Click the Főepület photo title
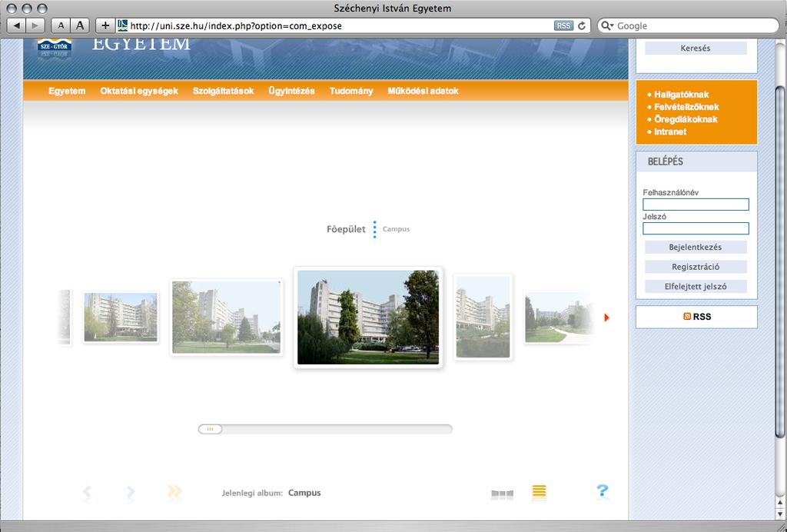 pos(346,229)
